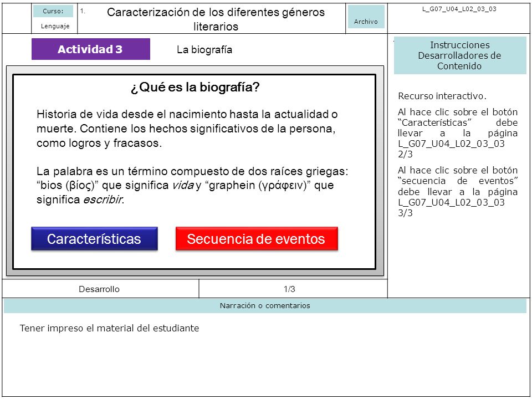This screenshot has width=532, height=399.
Task: Click the Narración o comentarios bar
Action: (x=265, y=306)
